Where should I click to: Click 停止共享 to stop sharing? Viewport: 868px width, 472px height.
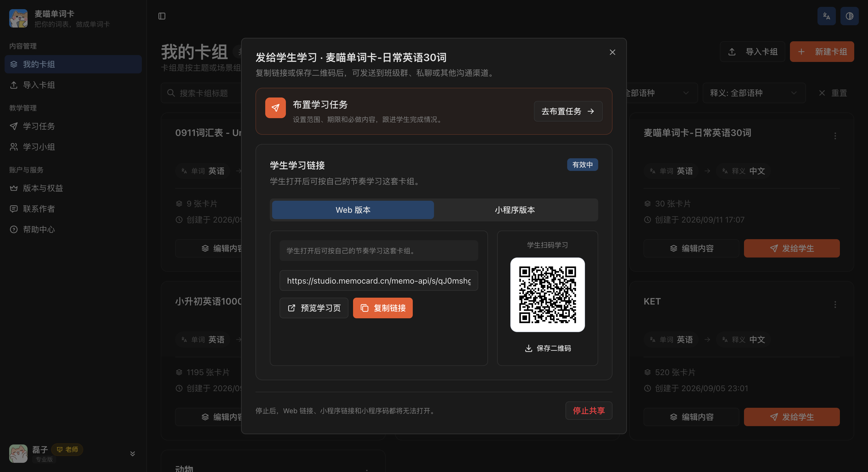589,410
